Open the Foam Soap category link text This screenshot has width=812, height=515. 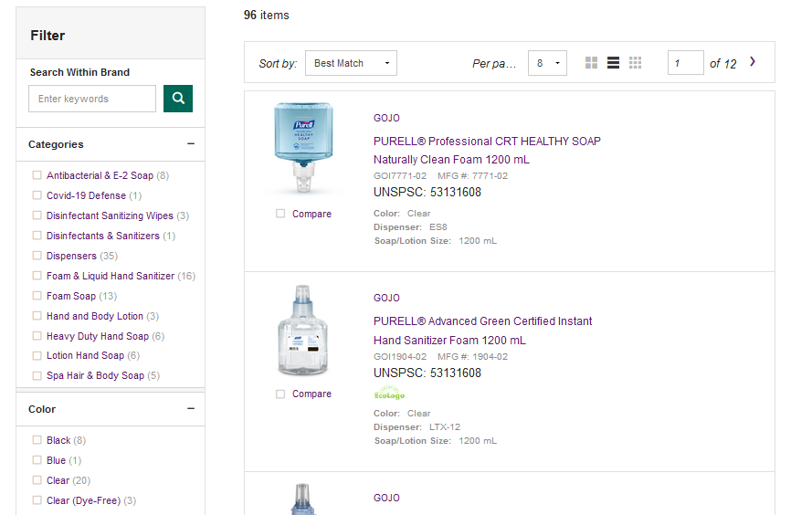[x=71, y=296]
